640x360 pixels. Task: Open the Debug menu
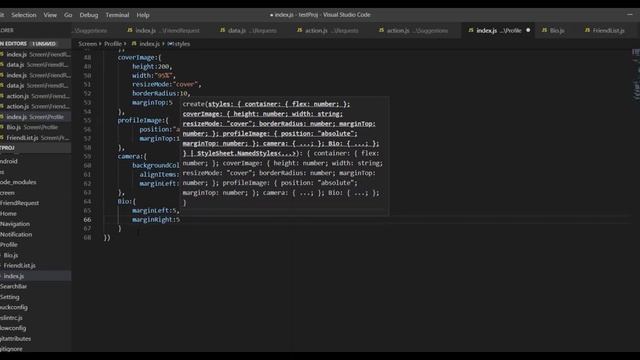tap(89, 15)
